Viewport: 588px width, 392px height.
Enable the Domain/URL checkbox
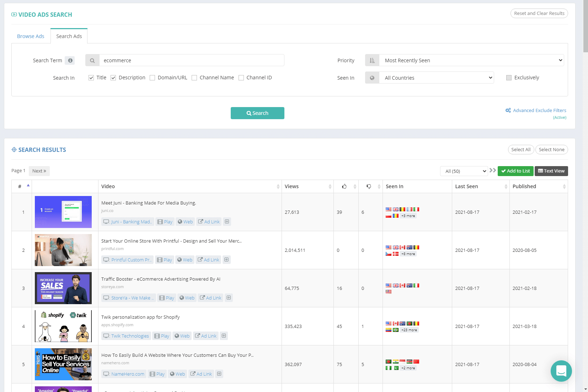153,78
